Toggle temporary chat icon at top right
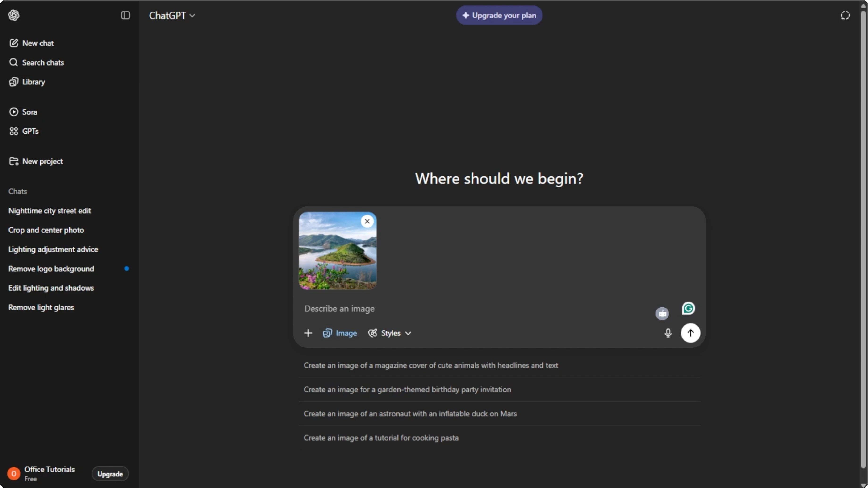This screenshot has width=868, height=488. click(845, 16)
